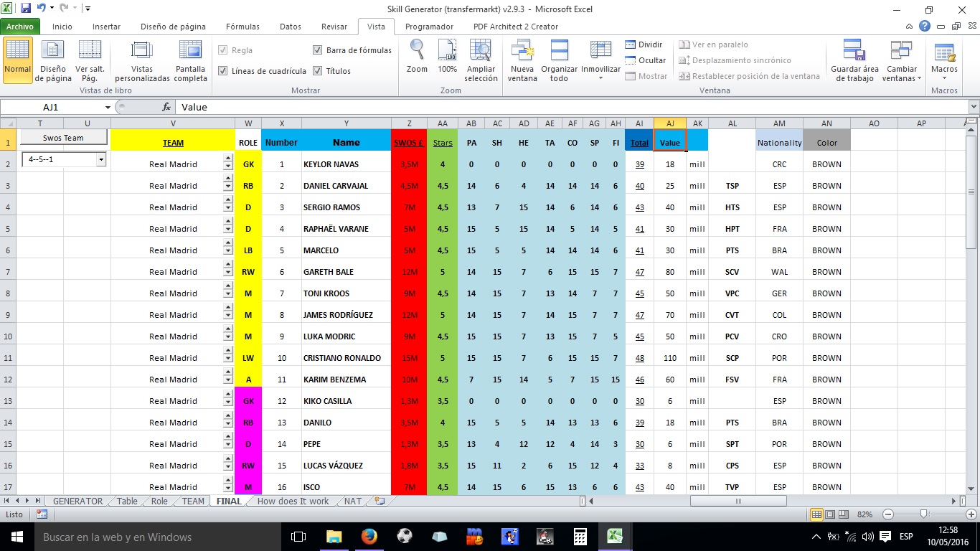980x551 pixels.
Task: Click the Ampliar selección icon
Action: tap(481, 52)
